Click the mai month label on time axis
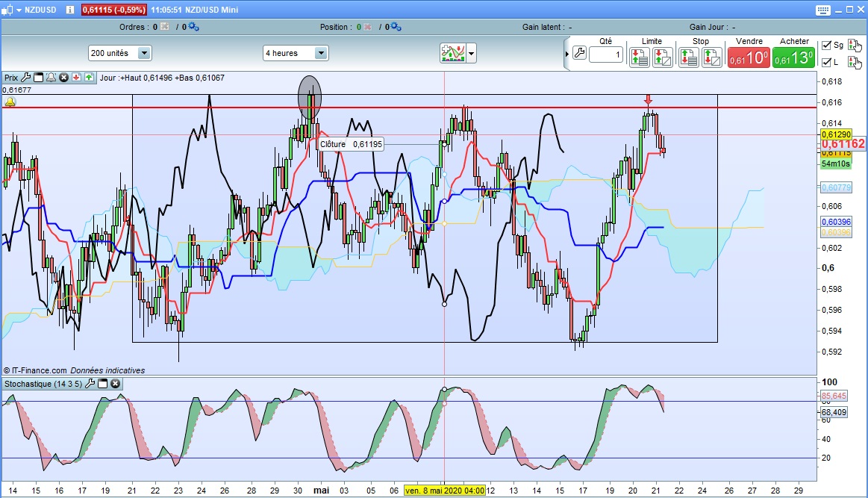The width and height of the screenshot is (868, 498). 321,491
